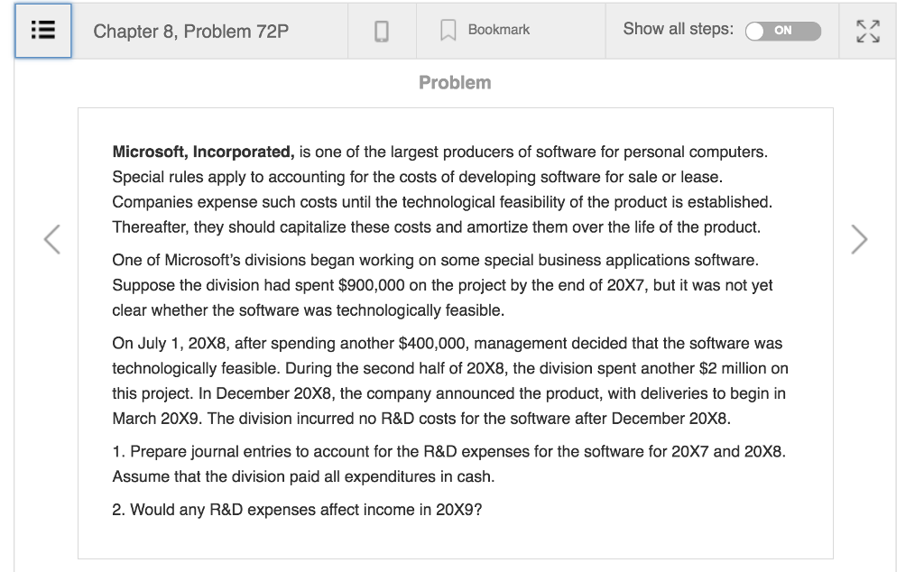The image size is (924, 572).
Task: Enter fullscreen mode using the expand icon
Action: coord(867,30)
